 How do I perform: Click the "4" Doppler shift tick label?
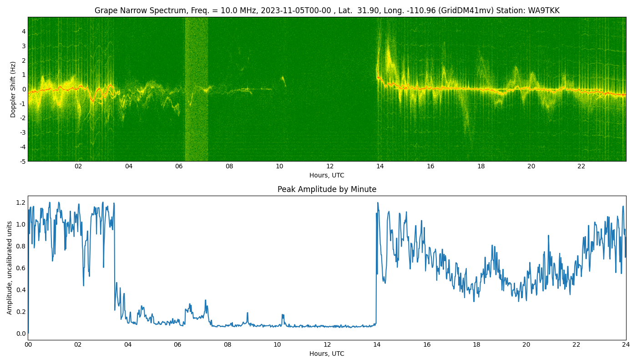tap(24, 32)
